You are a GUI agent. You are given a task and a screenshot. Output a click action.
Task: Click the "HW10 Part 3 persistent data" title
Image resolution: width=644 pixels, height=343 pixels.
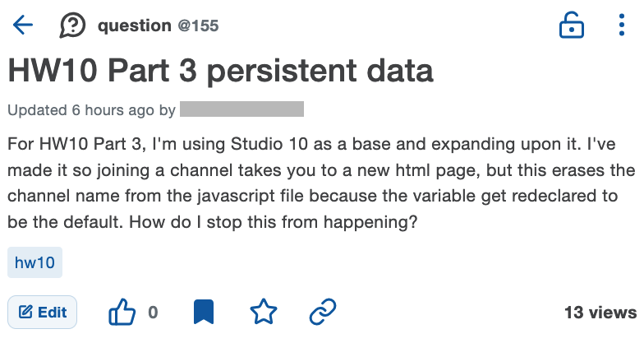220,72
